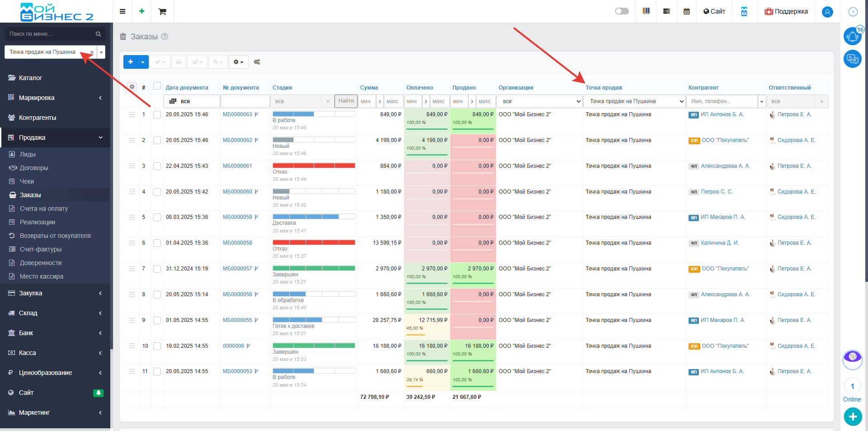Image resolution: width=868 pixels, height=431 pixels.
Task: Click the shopping cart icon in top bar
Action: click(162, 12)
